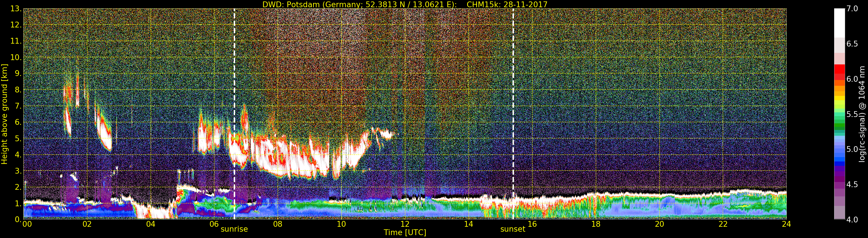
Task: Click the x-axis tick label 24
Action: [786, 224]
